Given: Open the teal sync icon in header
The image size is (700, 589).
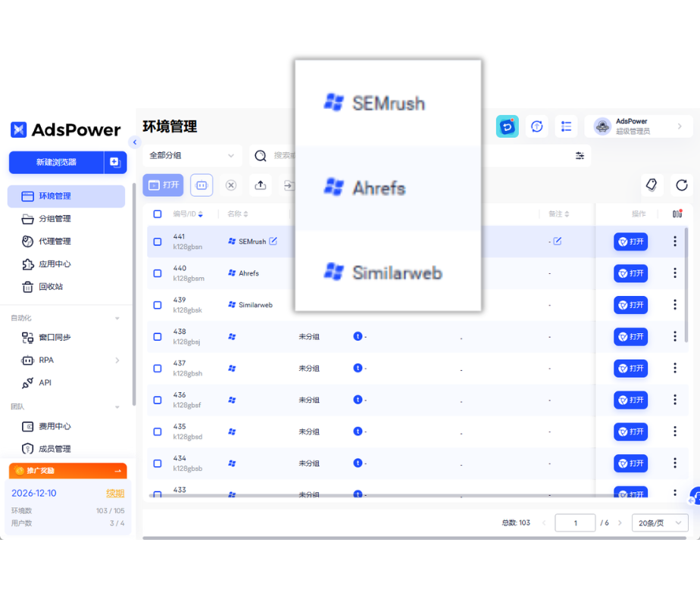Looking at the screenshot, I should coord(507,126).
